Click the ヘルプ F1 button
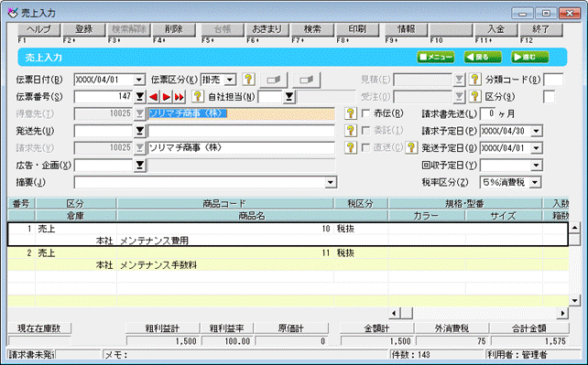Viewport: 588px width, 365px height. (x=39, y=29)
